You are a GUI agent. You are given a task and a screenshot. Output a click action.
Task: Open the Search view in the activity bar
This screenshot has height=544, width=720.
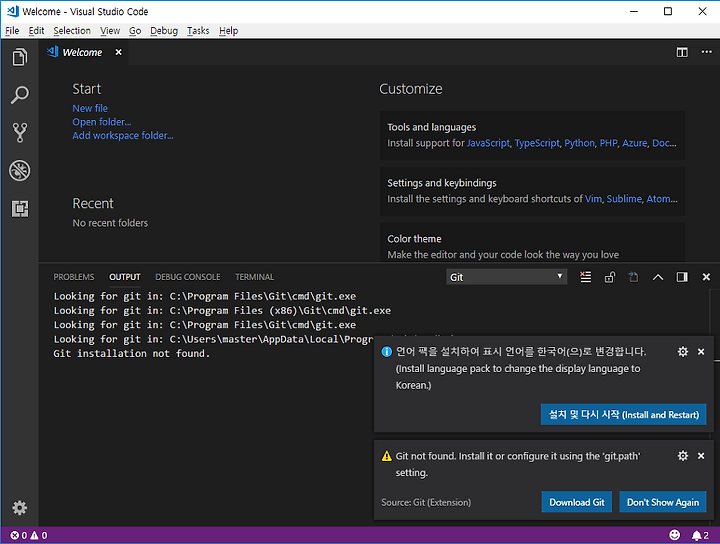pyautogui.click(x=19, y=95)
